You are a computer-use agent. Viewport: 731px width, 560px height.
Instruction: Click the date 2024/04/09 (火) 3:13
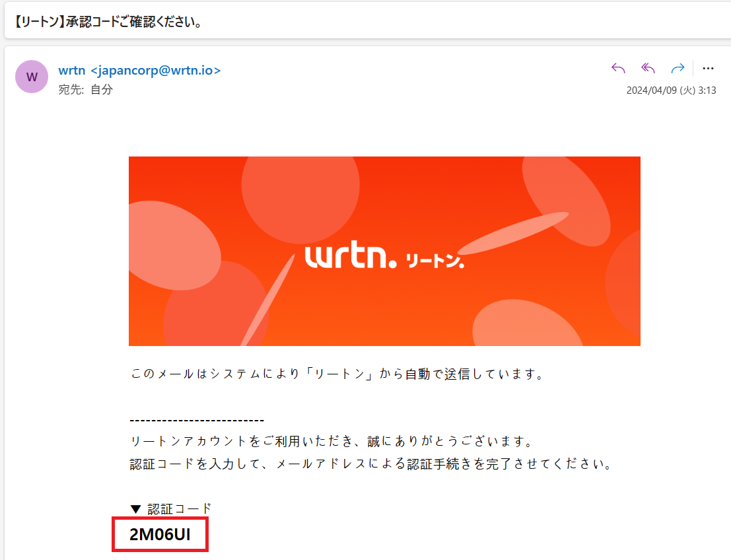coord(671,90)
